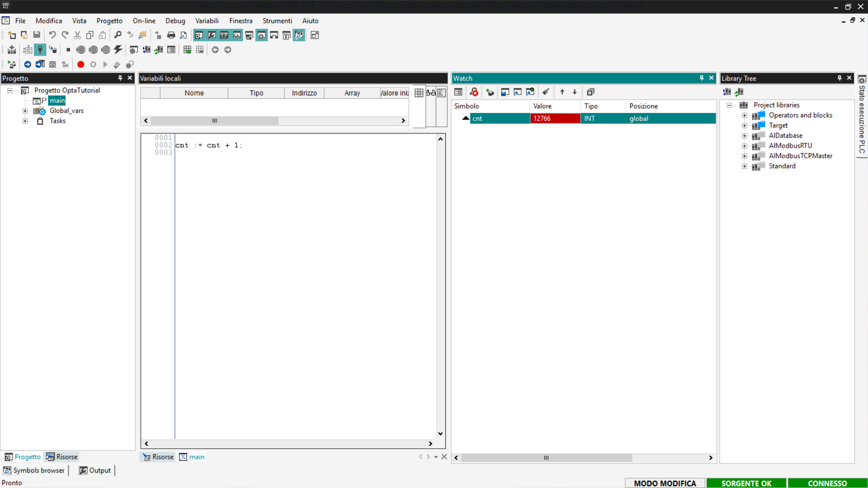Screen dimensions: 868x488
Task: Expand the Global_vars tree node
Action: tap(25, 111)
